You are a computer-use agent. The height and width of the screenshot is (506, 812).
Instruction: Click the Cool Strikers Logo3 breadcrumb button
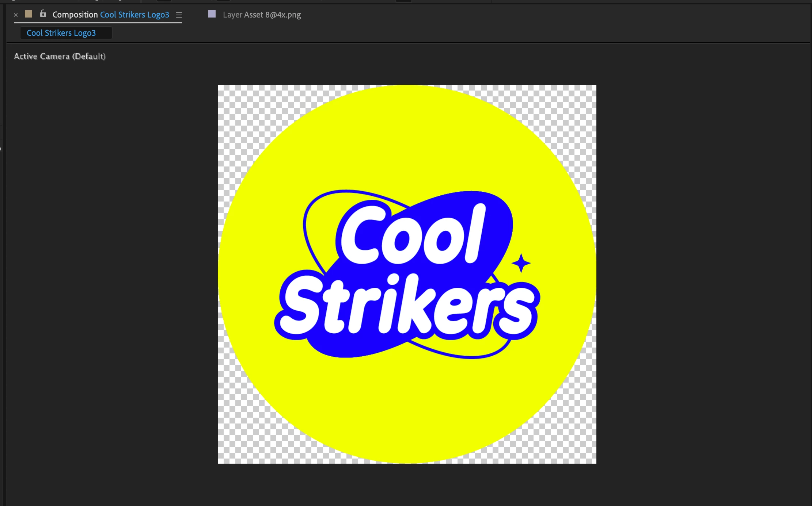click(x=61, y=33)
